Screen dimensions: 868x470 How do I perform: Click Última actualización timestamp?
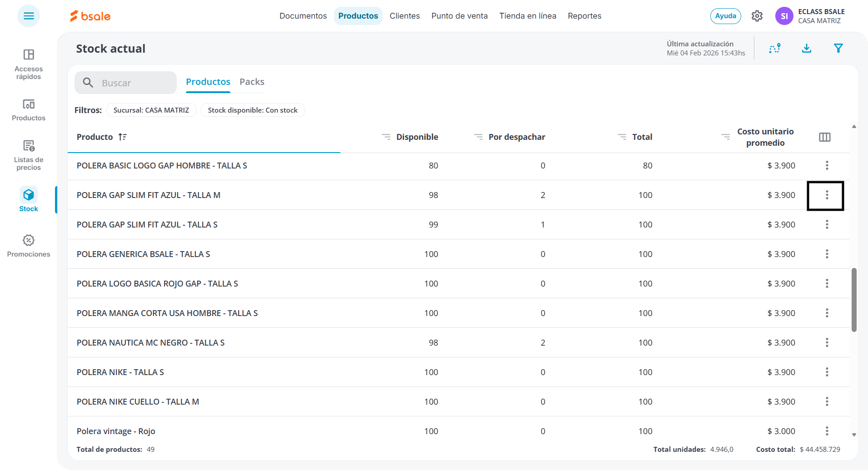pyautogui.click(x=706, y=48)
